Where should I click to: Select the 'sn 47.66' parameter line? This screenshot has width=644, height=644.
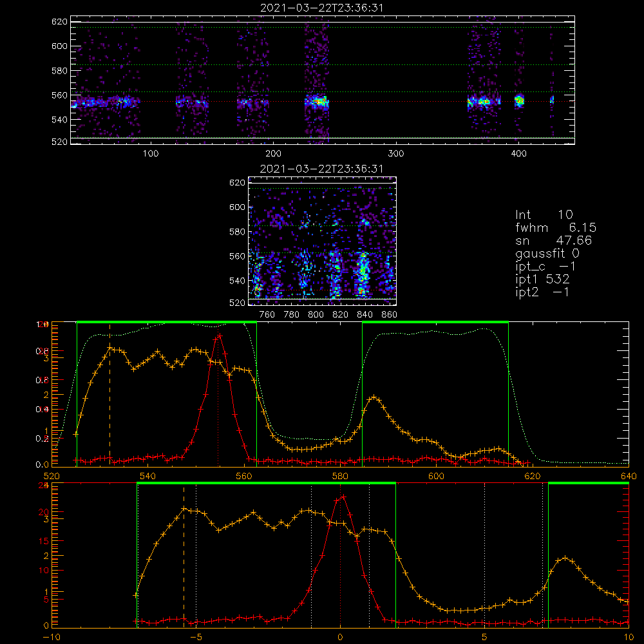[x=553, y=240]
